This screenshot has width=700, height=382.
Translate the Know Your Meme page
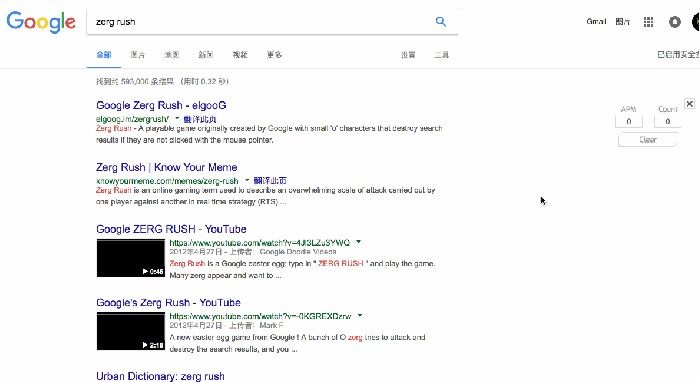pyautogui.click(x=270, y=181)
